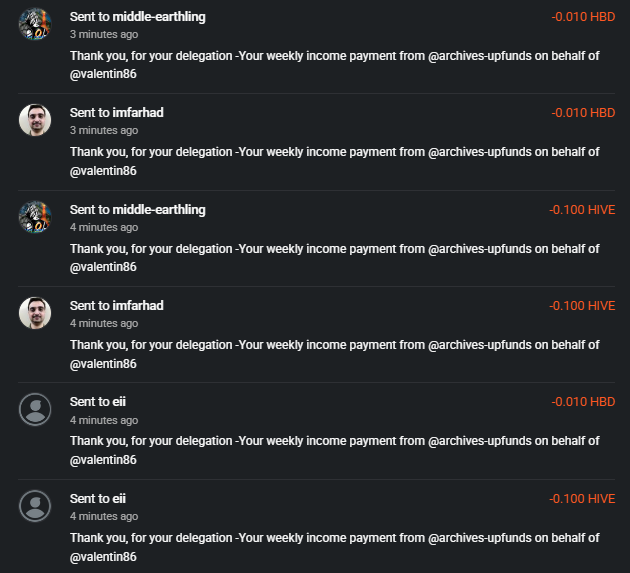
Task: Click imfarhad avatar in 3 minutes ago entry
Action: click(35, 120)
